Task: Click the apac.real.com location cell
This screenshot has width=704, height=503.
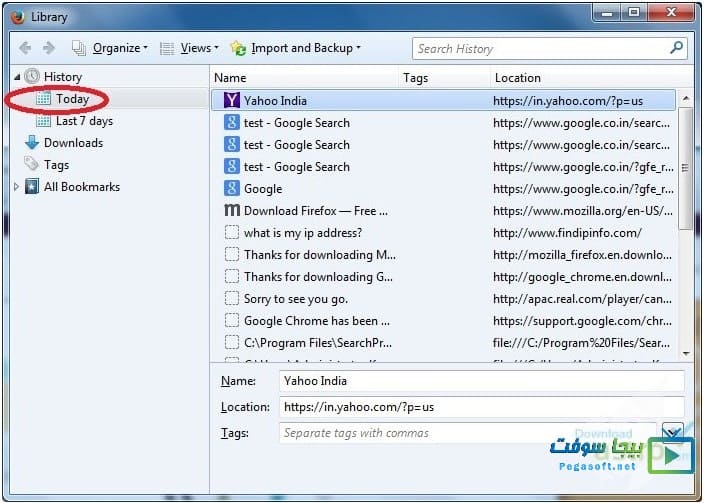Action: pyautogui.click(x=582, y=299)
